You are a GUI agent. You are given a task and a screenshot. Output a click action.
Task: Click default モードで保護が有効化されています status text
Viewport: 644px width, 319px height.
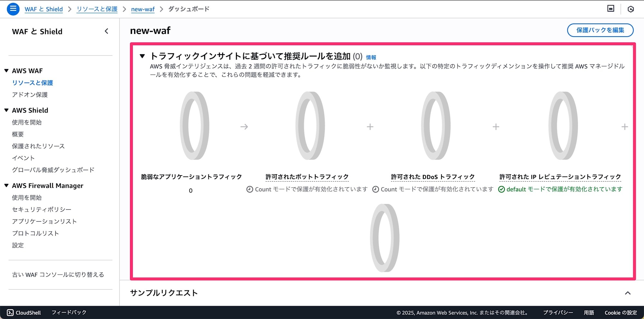point(564,189)
